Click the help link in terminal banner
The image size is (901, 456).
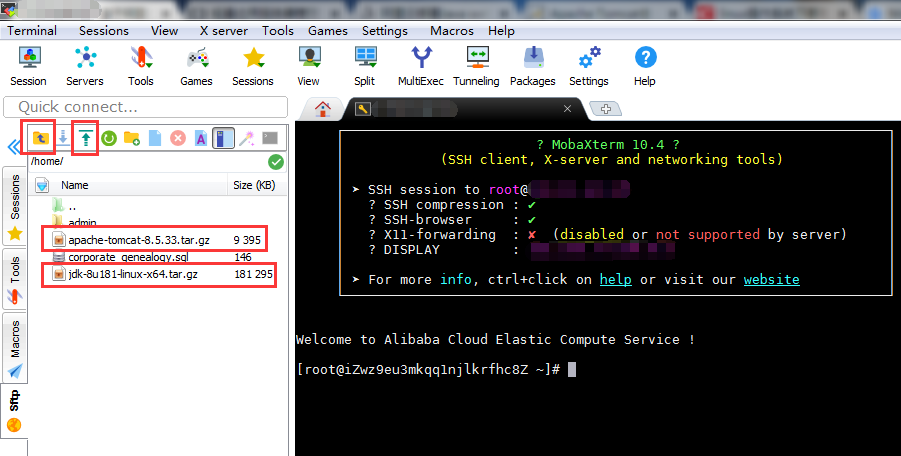click(615, 280)
